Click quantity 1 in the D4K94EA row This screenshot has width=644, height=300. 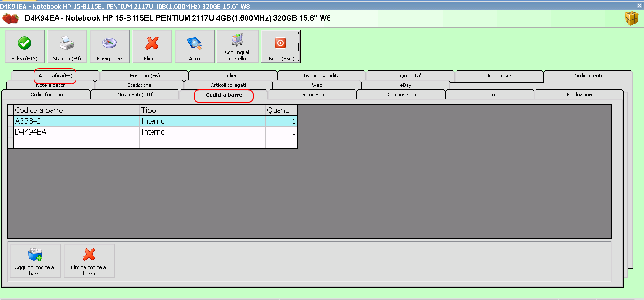(281, 132)
